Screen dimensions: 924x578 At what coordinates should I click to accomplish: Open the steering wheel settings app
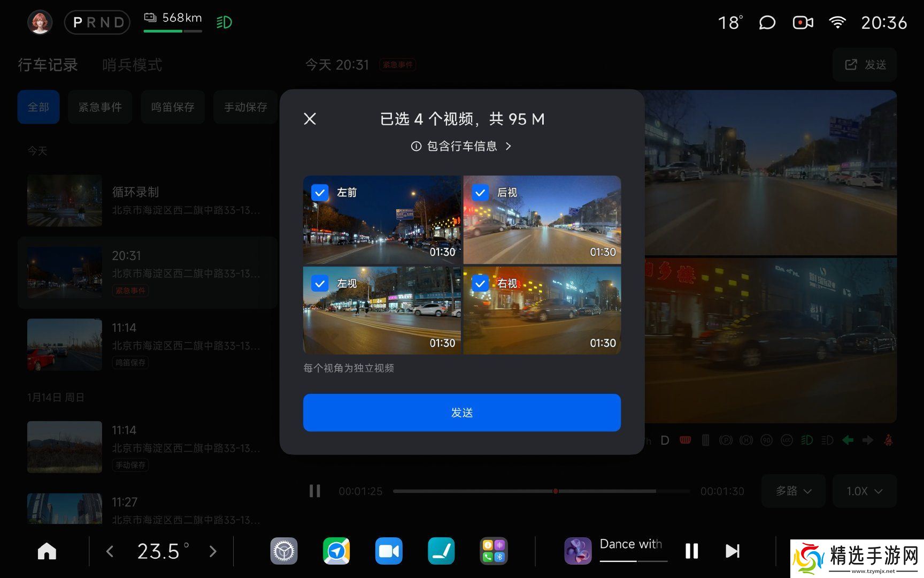[284, 551]
